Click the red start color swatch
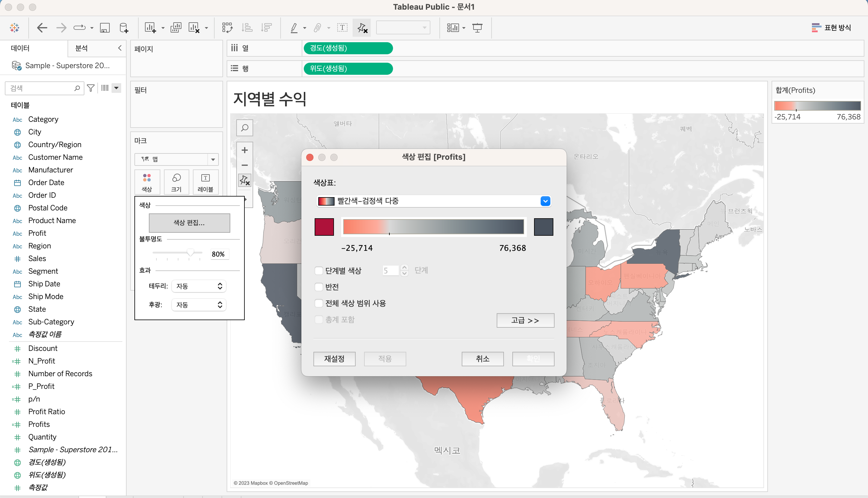The width and height of the screenshot is (868, 498). 324,227
